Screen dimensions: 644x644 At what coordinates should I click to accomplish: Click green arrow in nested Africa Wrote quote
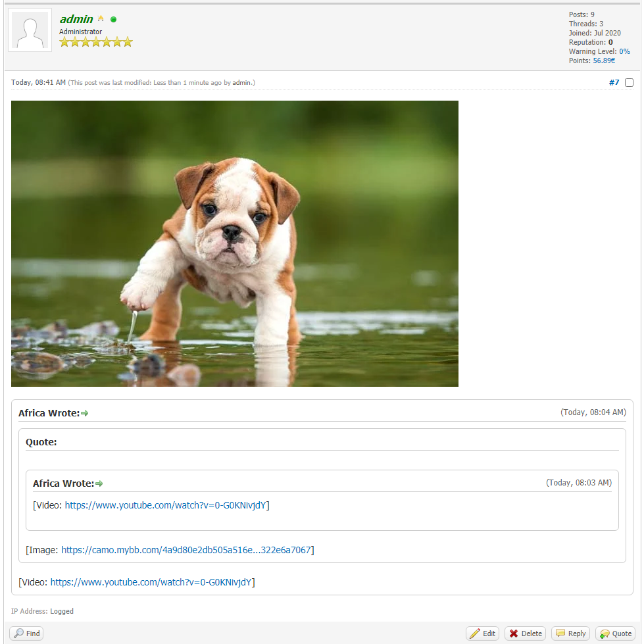point(99,483)
